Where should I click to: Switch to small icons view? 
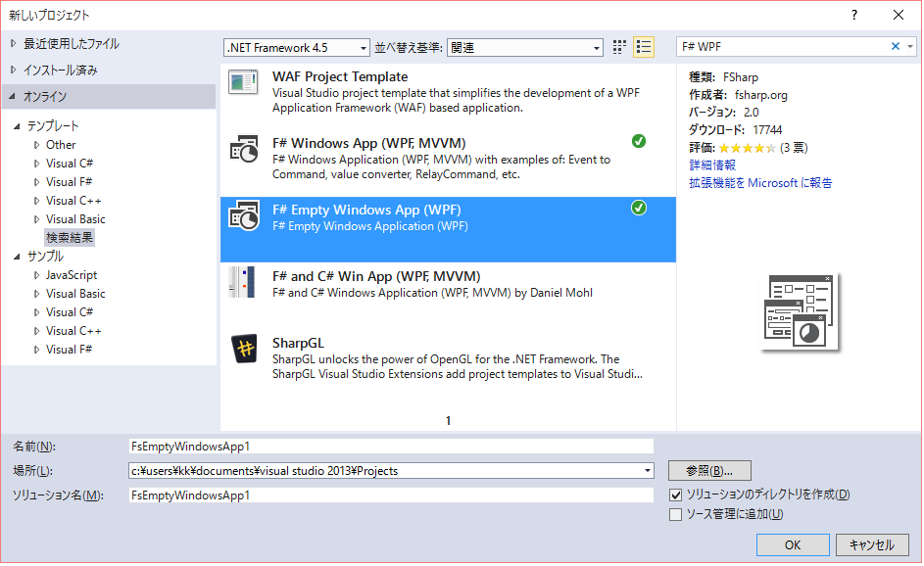point(619,47)
